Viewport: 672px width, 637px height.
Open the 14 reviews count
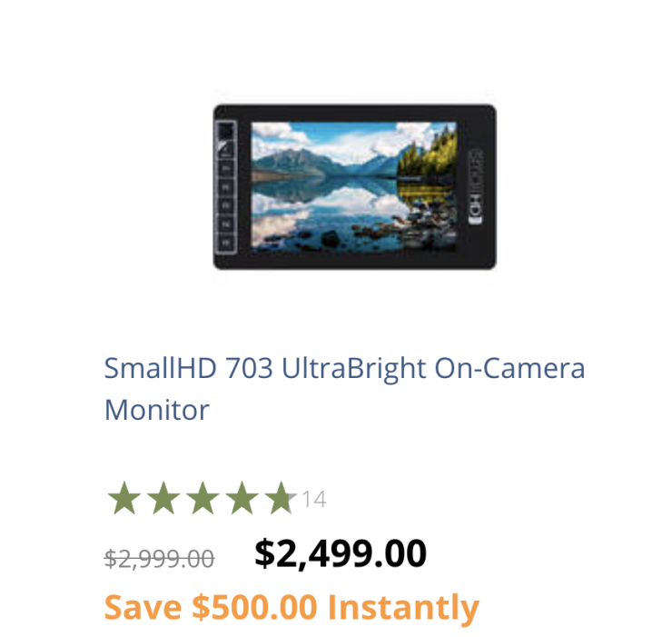(314, 499)
